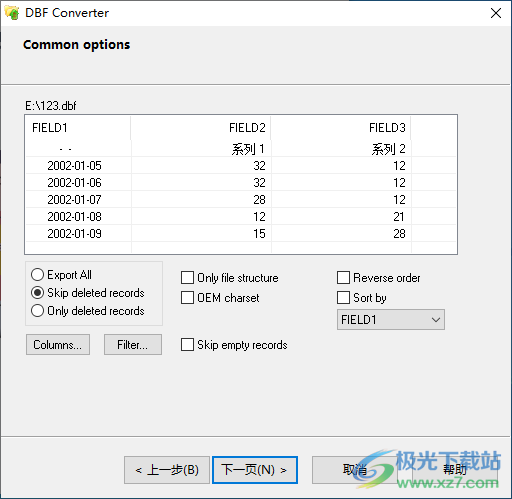
Task: Click FIELD2 value 12 in 2002-01-08 row
Action: (201, 217)
